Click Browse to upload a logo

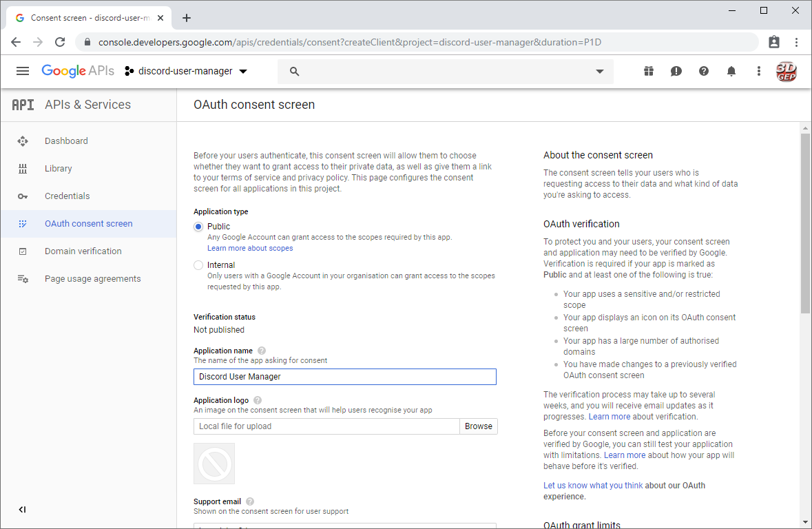(479, 426)
